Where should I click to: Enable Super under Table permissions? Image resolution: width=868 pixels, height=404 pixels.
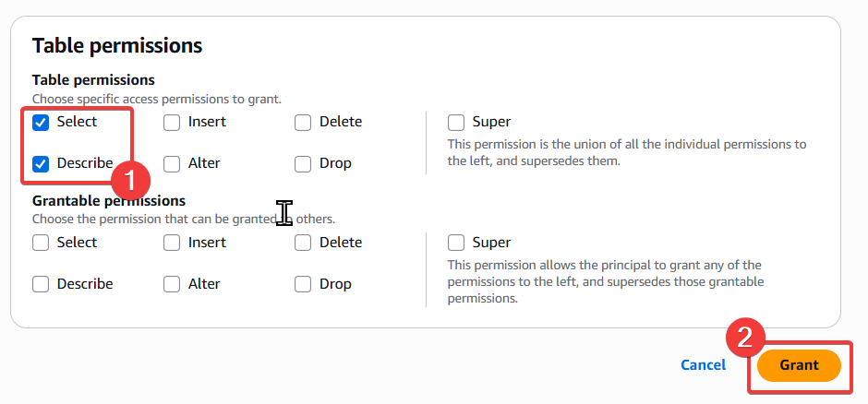click(456, 122)
